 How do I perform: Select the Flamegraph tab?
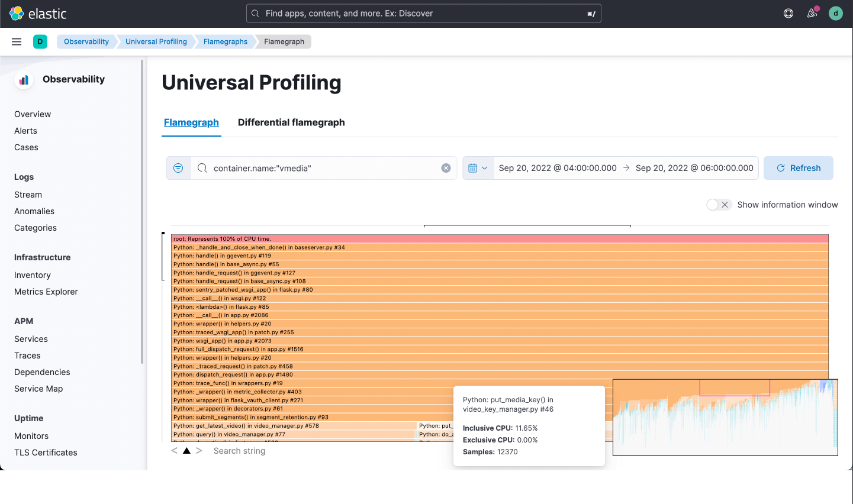191,122
